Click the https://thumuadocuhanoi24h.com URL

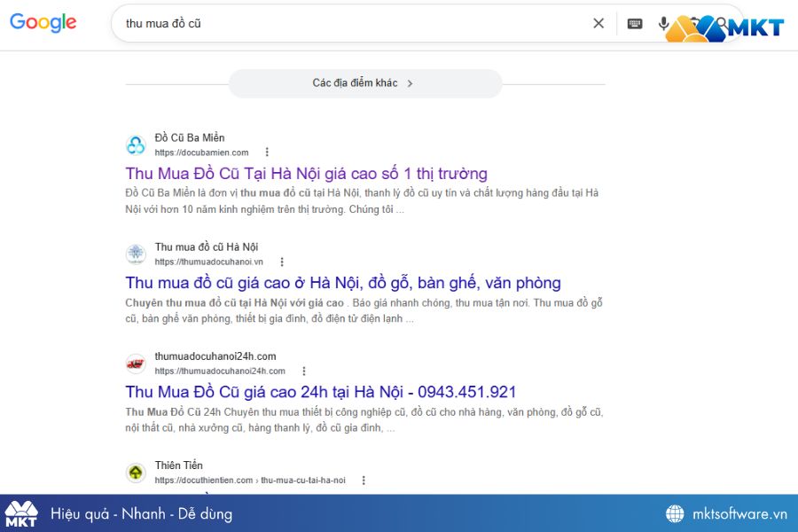(220, 372)
